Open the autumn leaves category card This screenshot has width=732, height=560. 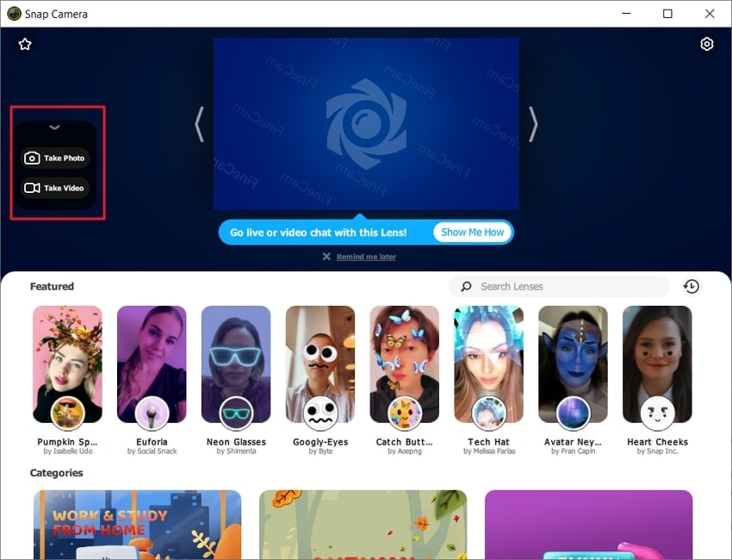[363, 525]
